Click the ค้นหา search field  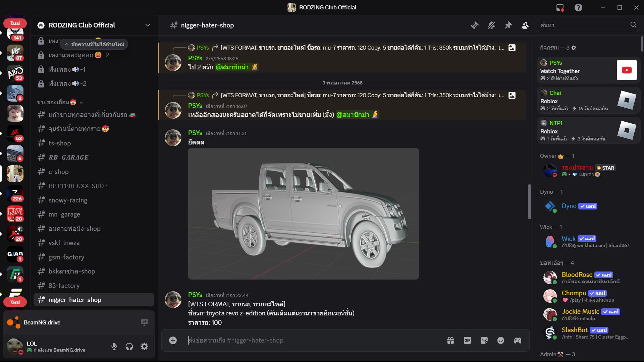pyautogui.click(x=588, y=25)
